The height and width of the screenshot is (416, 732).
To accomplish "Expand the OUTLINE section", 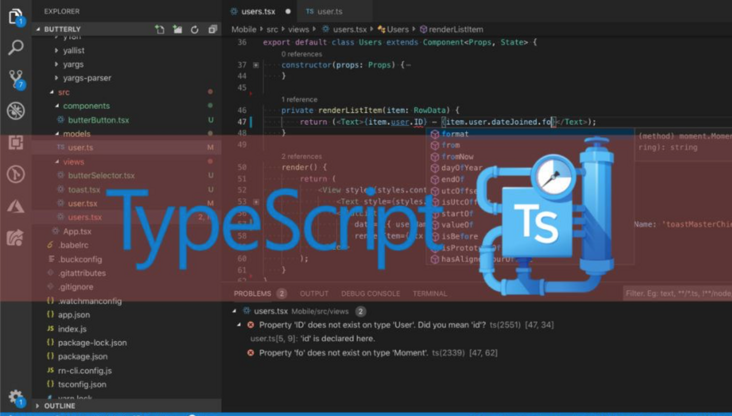I will point(37,406).
